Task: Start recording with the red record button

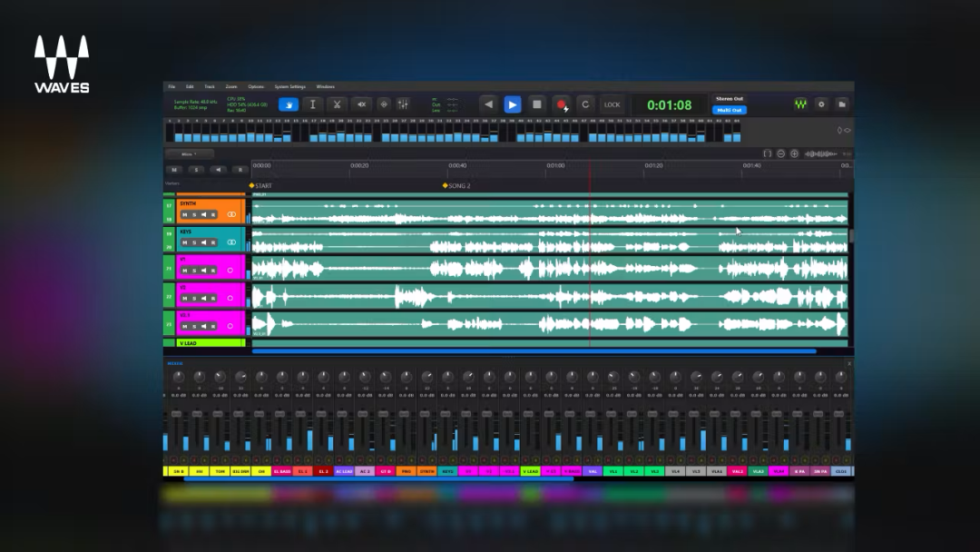Action: 562,104
